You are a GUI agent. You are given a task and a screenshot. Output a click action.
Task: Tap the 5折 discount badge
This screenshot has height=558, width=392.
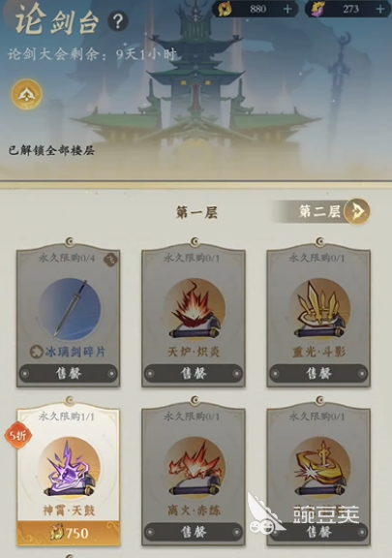coord(17,435)
